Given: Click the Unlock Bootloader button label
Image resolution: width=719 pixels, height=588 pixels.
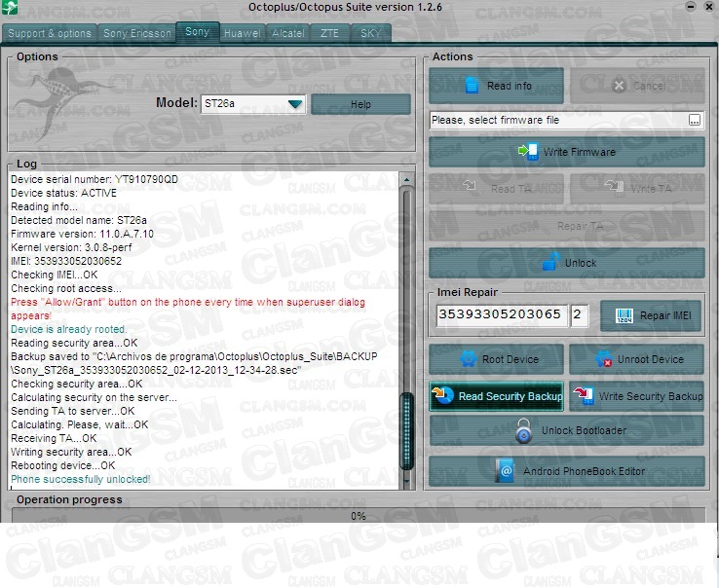Looking at the screenshot, I should pos(584,430).
